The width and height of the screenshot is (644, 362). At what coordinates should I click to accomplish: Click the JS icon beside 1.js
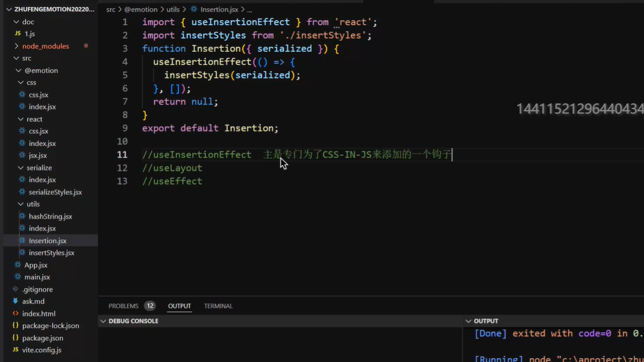[17, 34]
